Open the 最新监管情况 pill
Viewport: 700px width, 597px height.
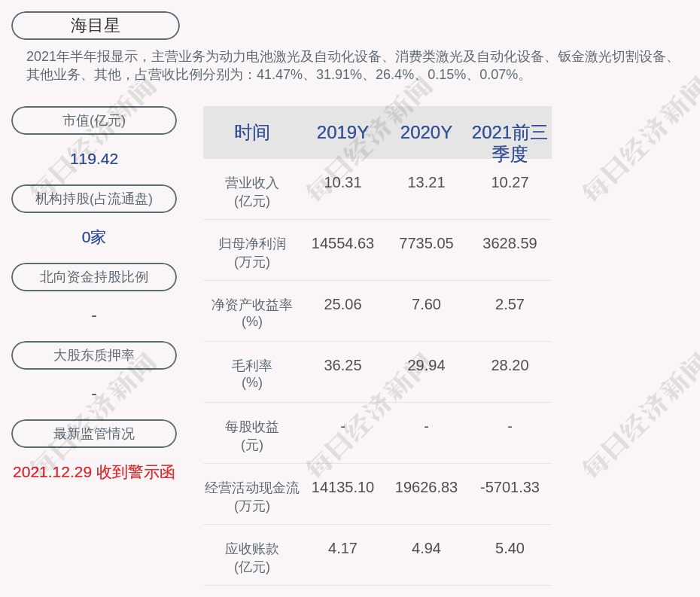pos(94,434)
